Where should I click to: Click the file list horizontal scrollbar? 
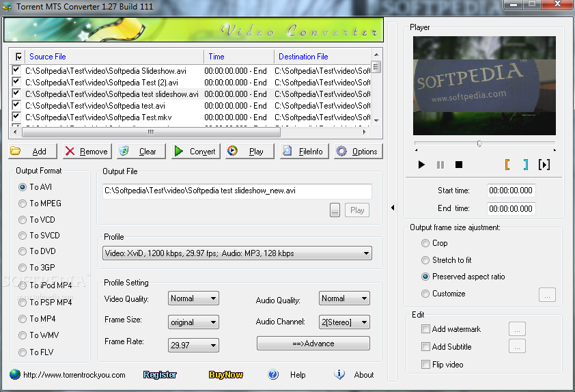tap(151, 132)
